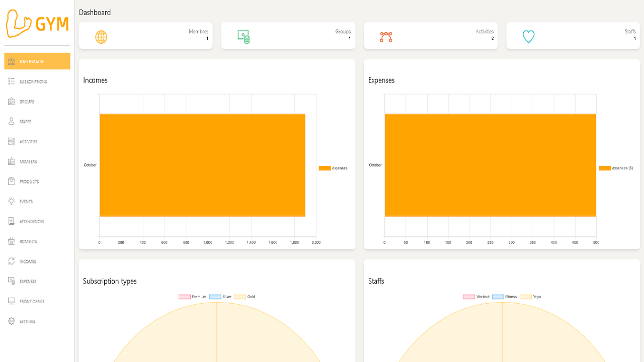
Task: Open the Payments section
Action: coord(11,241)
